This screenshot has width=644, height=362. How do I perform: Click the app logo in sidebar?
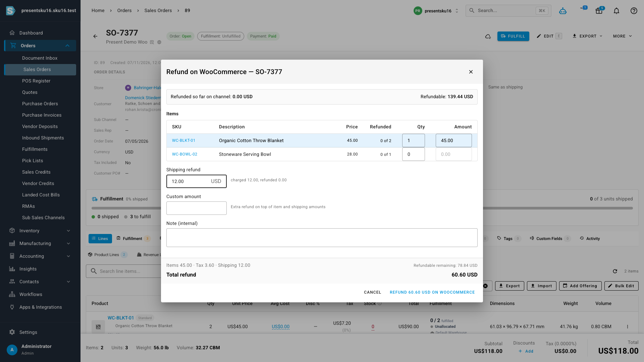(x=11, y=11)
